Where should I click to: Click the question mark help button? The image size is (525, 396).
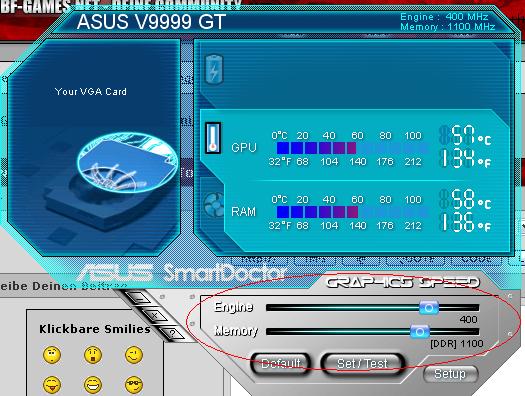point(172,333)
